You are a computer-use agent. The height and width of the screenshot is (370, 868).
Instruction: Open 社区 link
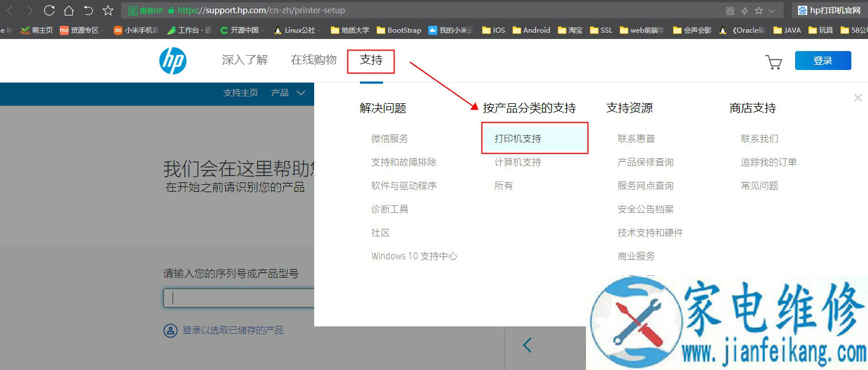tap(381, 233)
